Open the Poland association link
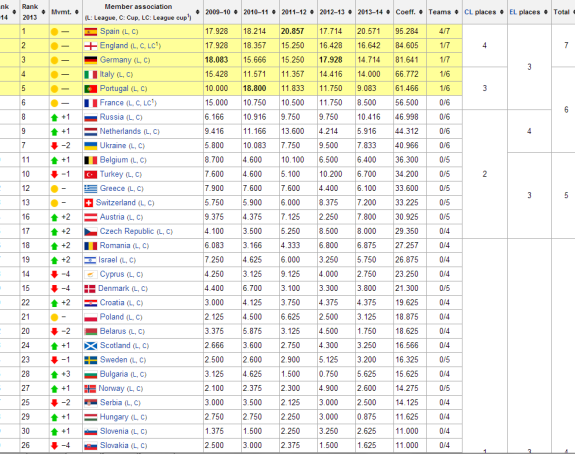This screenshot has height=454, width=575. [x=112, y=317]
